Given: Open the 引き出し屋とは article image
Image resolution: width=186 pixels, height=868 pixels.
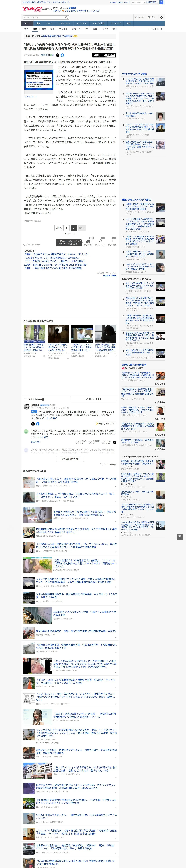Looking at the screenshot, I should [x=39, y=80].
